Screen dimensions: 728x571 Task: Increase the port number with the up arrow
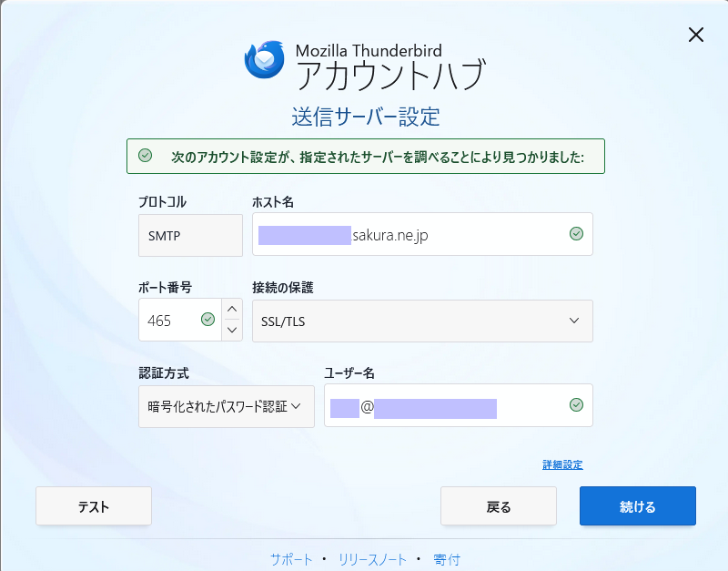point(232,310)
